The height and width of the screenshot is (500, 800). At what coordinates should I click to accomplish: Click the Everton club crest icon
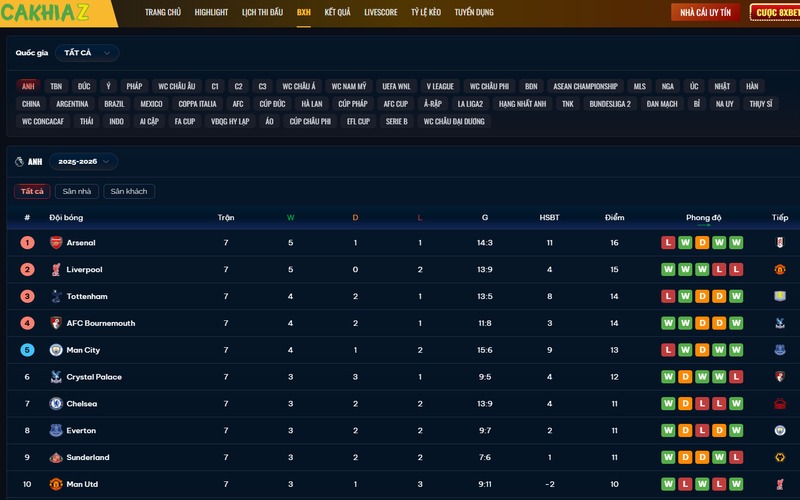click(56, 431)
